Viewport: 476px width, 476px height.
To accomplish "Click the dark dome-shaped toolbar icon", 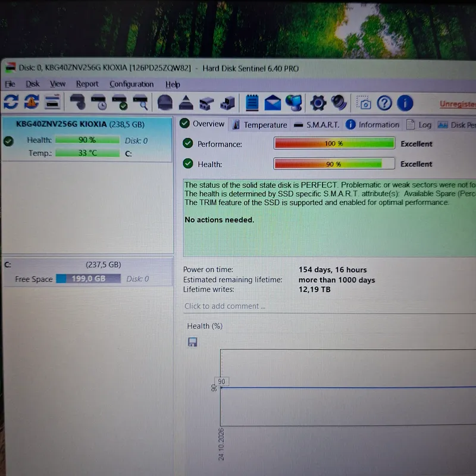I will (x=165, y=102).
